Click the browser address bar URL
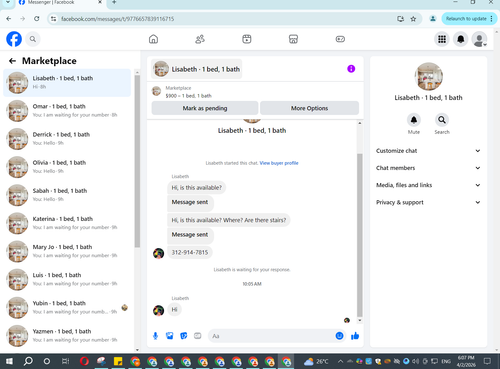Image resolution: width=500 pixels, height=369 pixels. point(117,19)
